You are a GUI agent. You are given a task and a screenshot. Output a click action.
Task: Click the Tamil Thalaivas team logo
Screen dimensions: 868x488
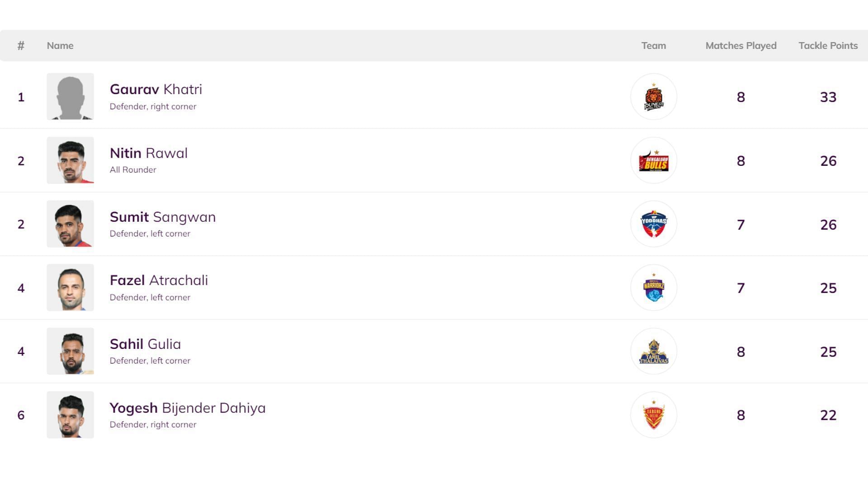coord(653,352)
